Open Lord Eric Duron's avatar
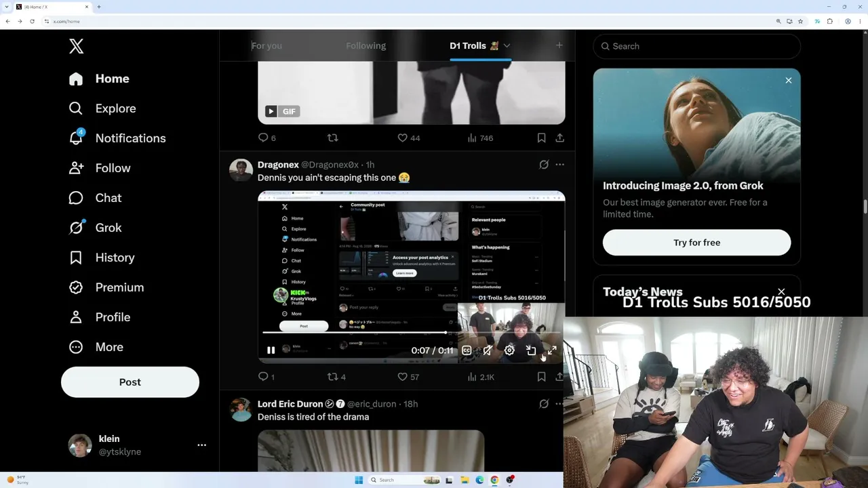 coord(241,410)
